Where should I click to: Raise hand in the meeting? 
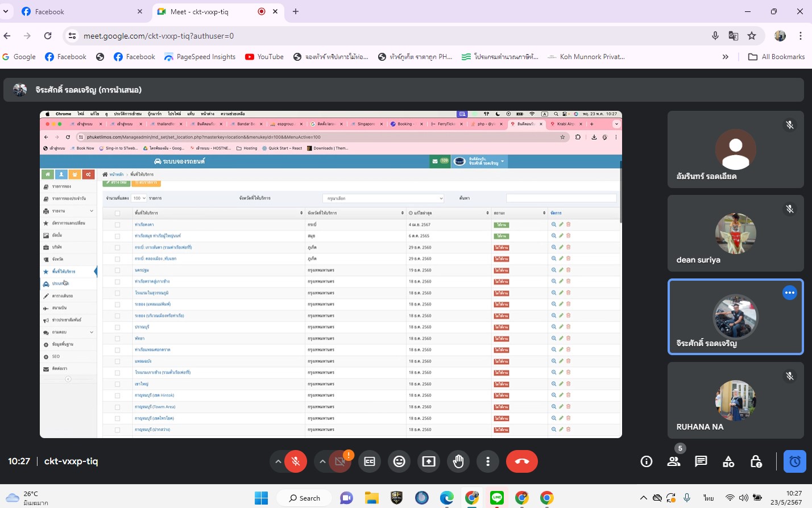click(x=458, y=461)
